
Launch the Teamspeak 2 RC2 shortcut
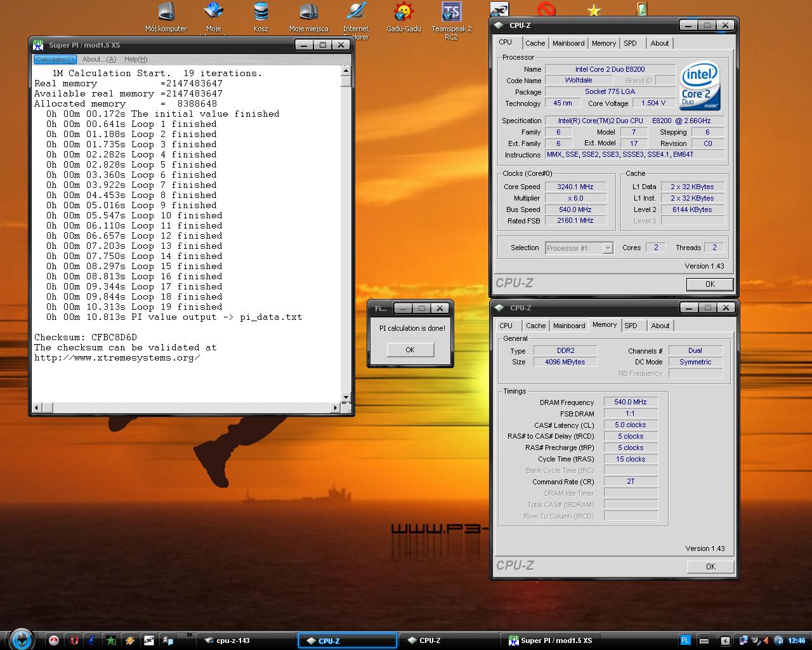451,19
